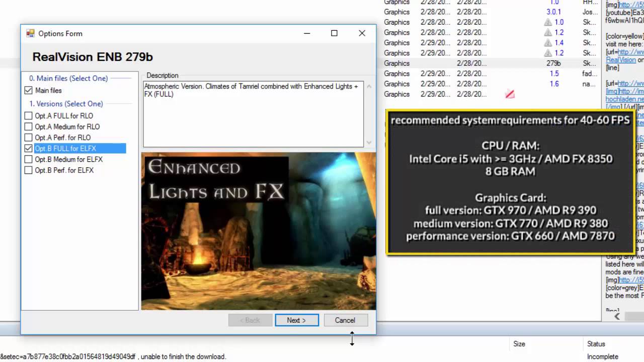Click the '1. Versions (Select One)' group header
The height and width of the screenshot is (362, 644).
point(66,104)
